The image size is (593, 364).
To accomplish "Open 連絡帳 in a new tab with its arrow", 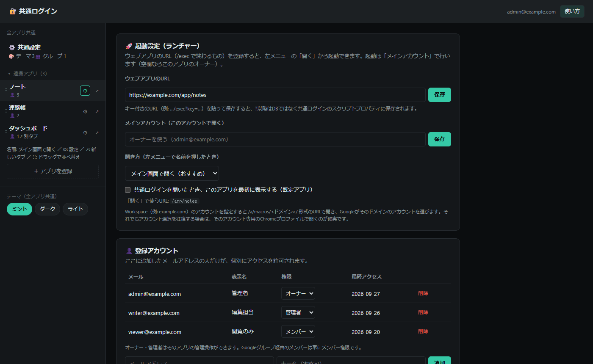I will 97,112.
